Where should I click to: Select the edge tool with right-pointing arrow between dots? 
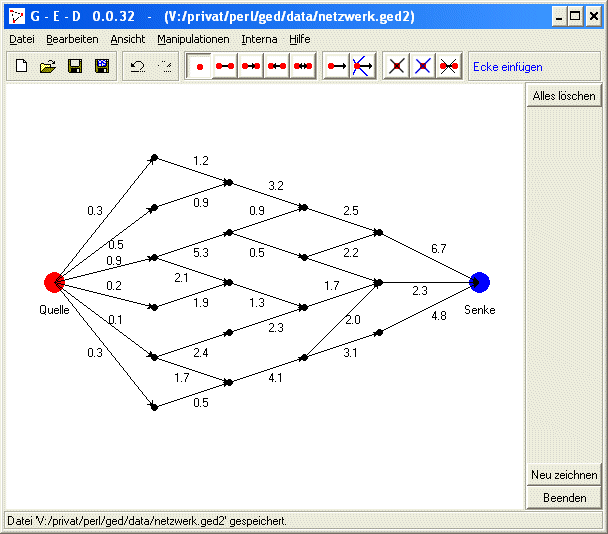250,67
